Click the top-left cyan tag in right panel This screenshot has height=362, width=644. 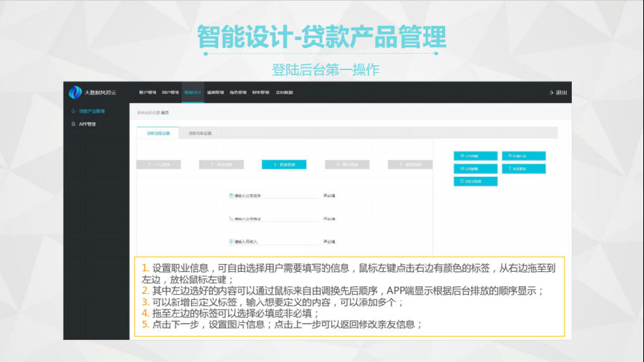475,156
